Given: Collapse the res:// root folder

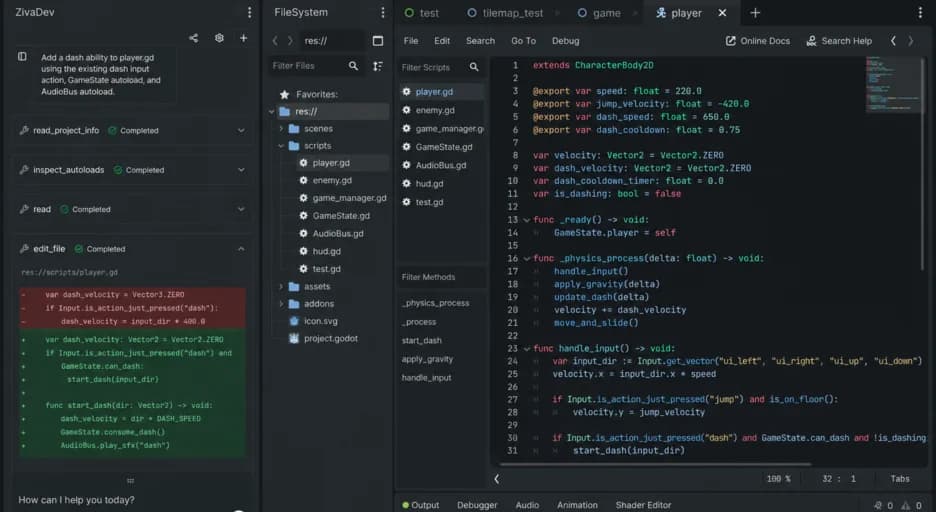Looking at the screenshot, I should coord(272,112).
